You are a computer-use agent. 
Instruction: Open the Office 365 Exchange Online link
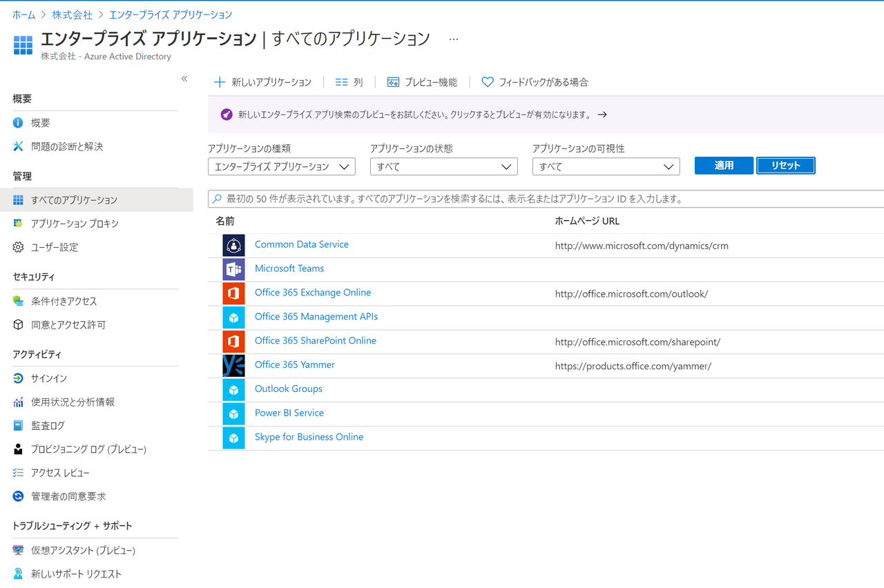coord(313,293)
